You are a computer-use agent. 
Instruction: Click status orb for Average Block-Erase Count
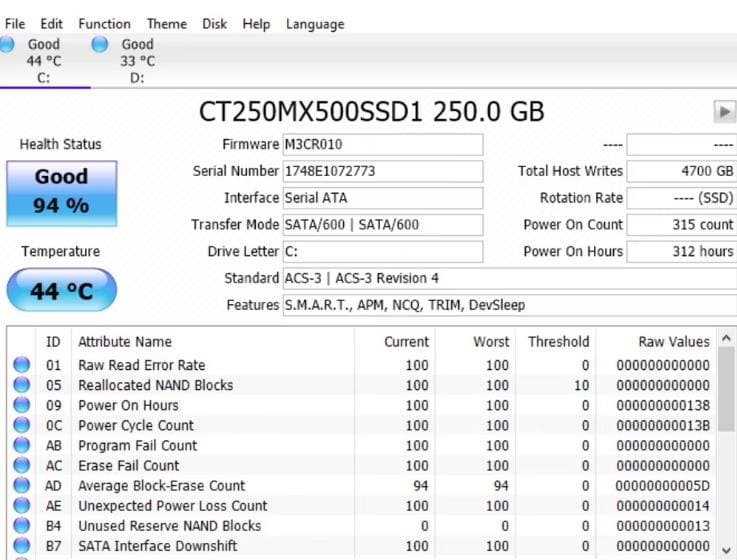pos(21,486)
